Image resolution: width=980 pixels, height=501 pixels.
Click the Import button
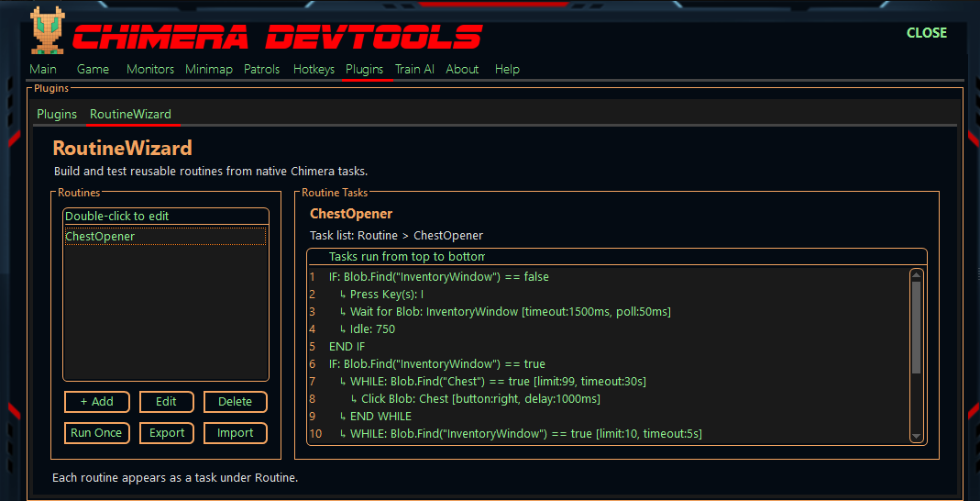pos(235,433)
